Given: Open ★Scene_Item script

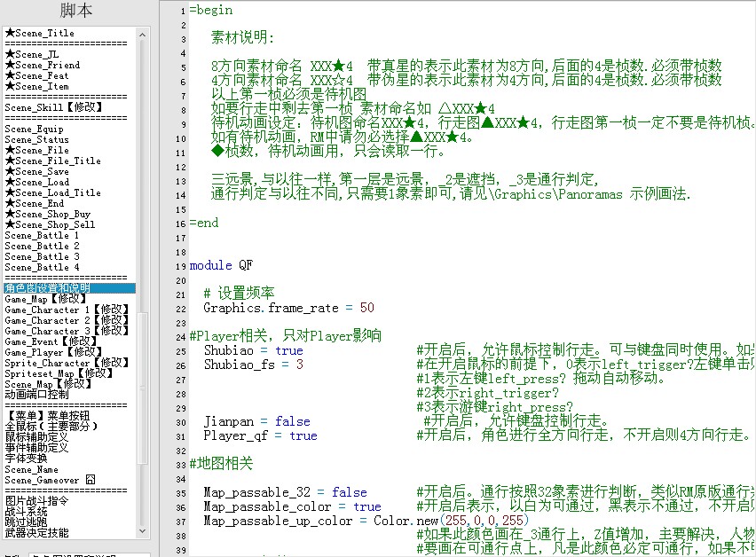Looking at the screenshot, I should coord(36,86).
